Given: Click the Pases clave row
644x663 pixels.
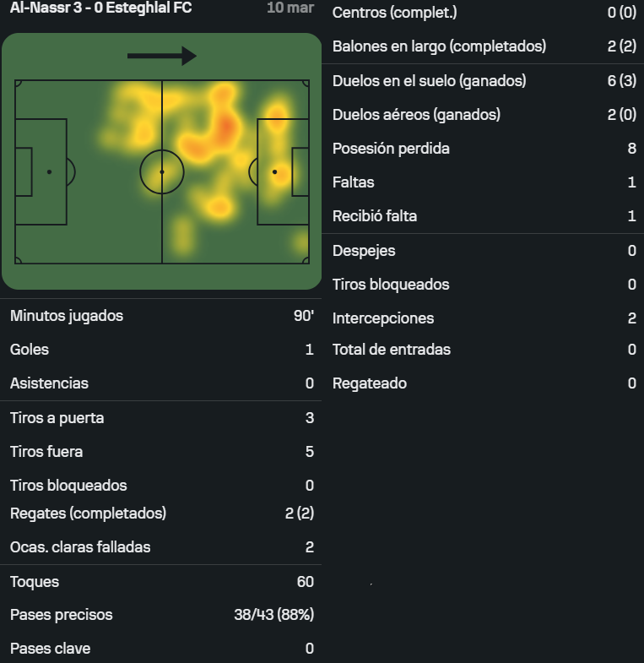Looking at the screenshot, I should pyautogui.click(x=161, y=649).
